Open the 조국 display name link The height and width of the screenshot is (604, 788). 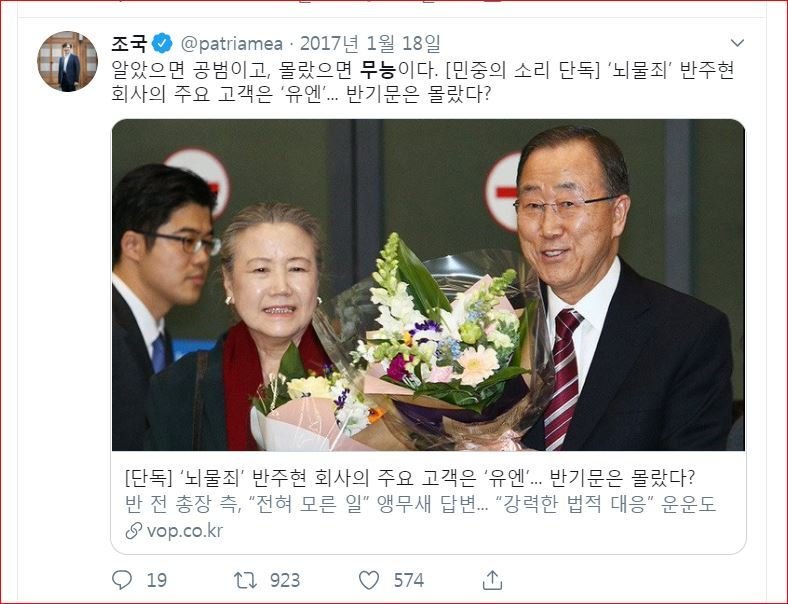click(x=129, y=44)
